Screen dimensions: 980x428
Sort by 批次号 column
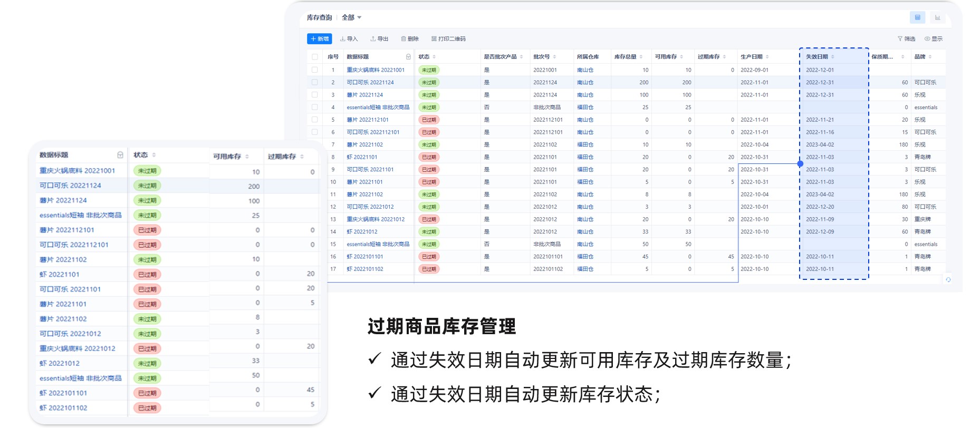pos(554,57)
